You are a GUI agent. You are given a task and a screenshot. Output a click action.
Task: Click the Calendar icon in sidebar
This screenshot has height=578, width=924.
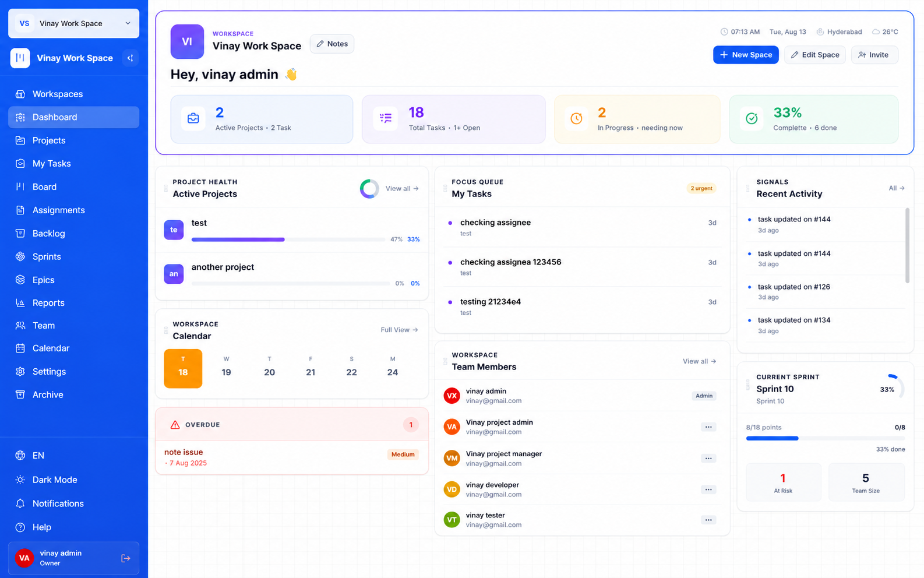point(20,348)
